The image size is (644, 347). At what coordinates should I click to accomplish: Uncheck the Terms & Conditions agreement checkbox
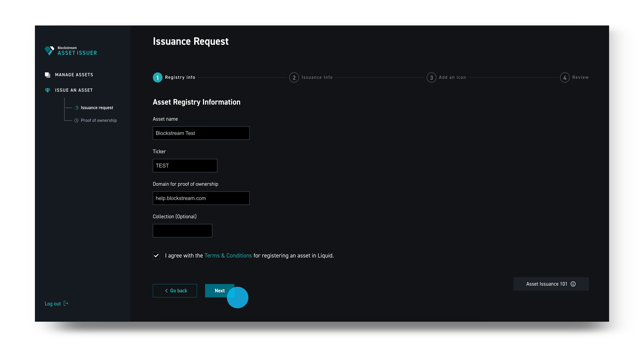(156, 256)
